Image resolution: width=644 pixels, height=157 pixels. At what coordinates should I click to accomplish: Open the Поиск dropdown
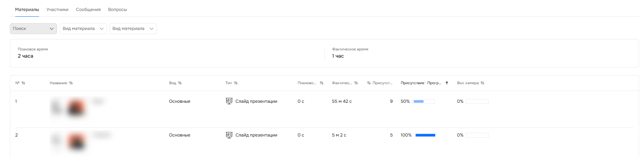click(x=33, y=28)
